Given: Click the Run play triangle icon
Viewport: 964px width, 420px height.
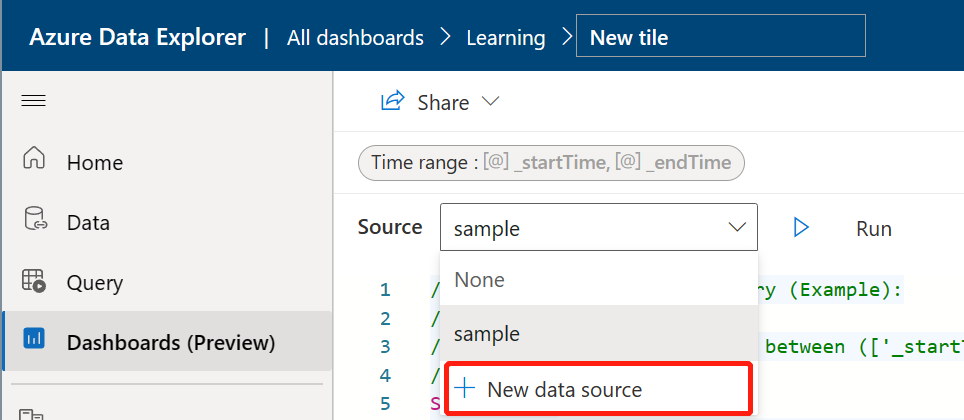Looking at the screenshot, I should (x=800, y=228).
